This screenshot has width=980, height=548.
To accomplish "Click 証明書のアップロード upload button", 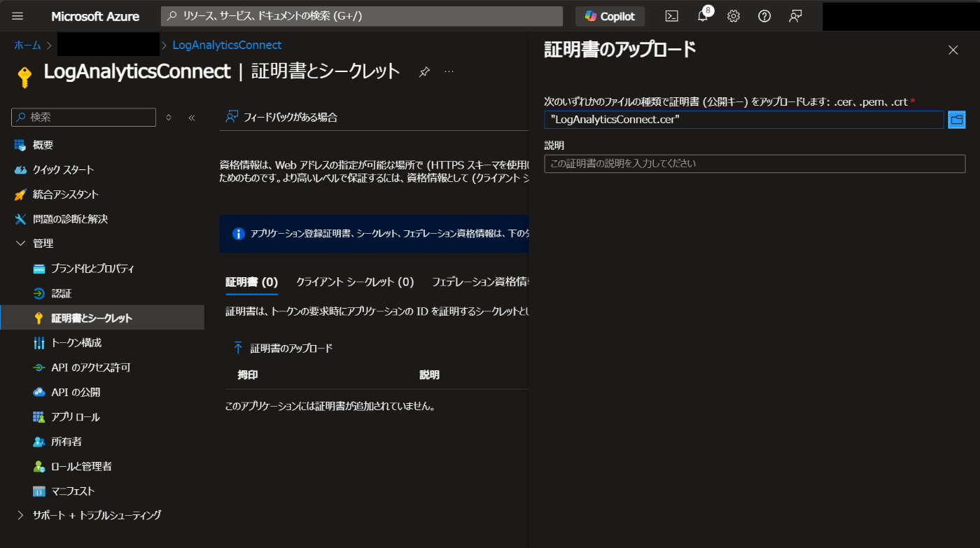I will click(x=283, y=347).
